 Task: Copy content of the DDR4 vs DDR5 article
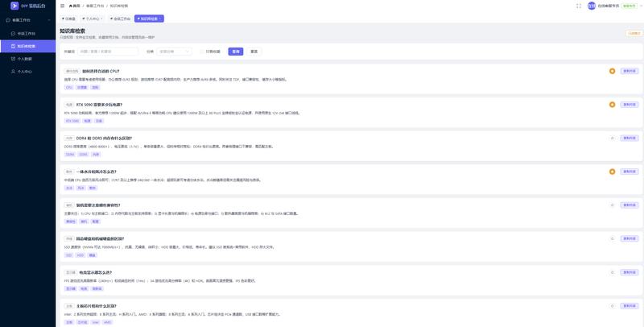point(630,138)
